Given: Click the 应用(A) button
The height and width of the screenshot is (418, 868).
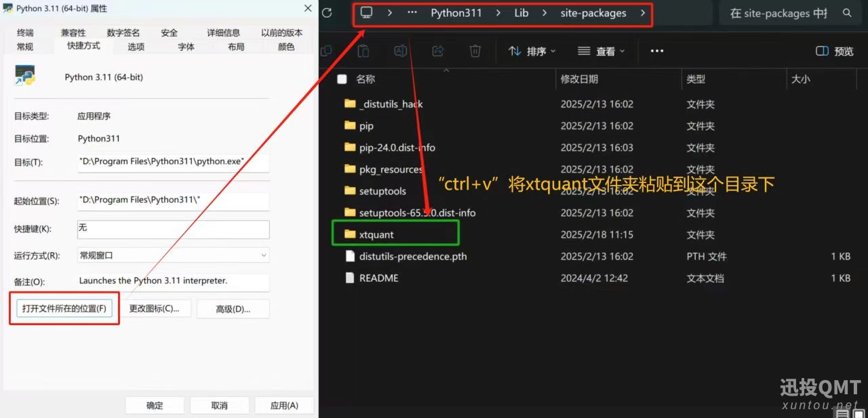Looking at the screenshot, I should tap(284, 405).
